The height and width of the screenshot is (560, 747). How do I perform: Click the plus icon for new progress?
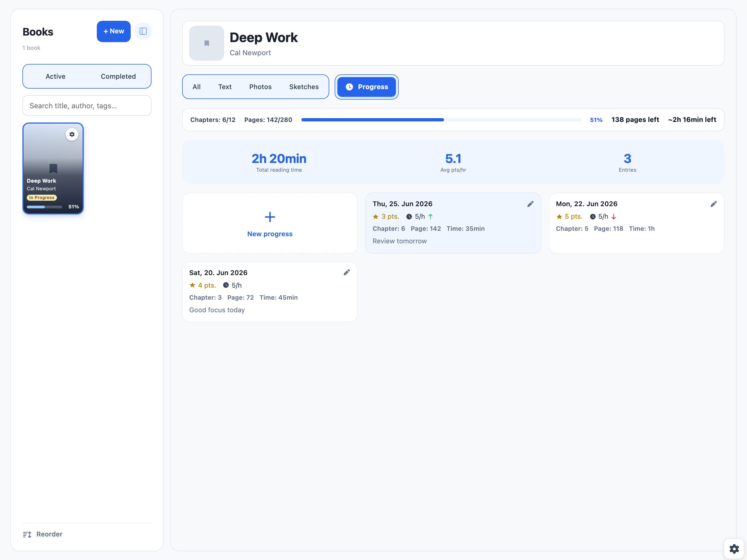coord(270,217)
